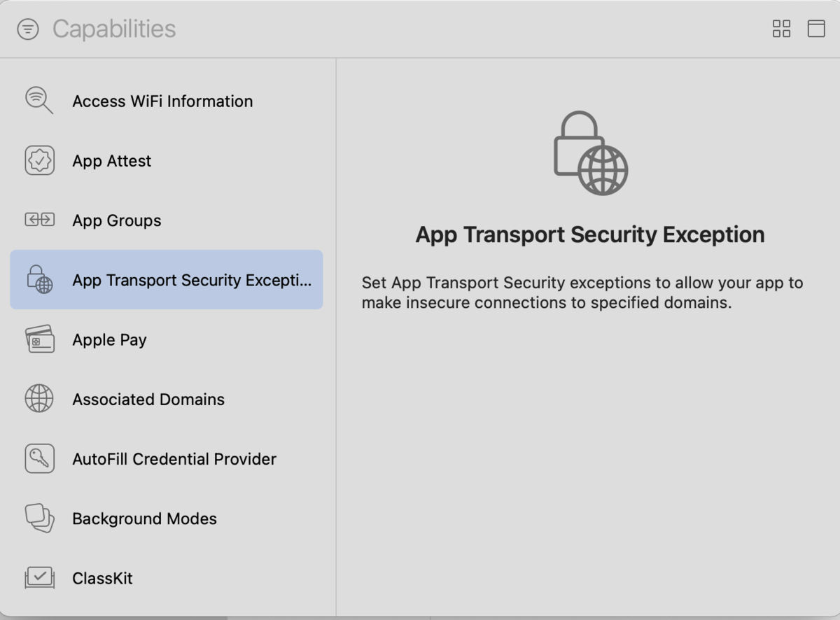Screen dimensions: 840x620
Task: Click the Background Modes stacked squares icon
Action: point(39,519)
